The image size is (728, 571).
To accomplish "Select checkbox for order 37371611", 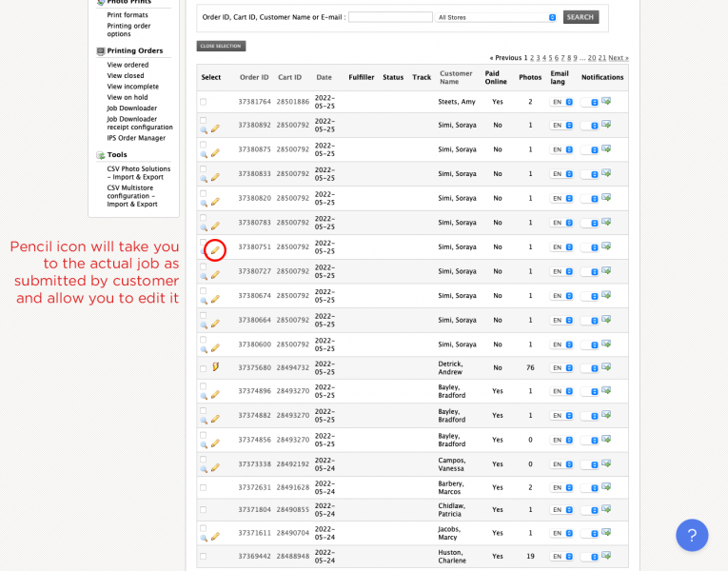I will [204, 528].
